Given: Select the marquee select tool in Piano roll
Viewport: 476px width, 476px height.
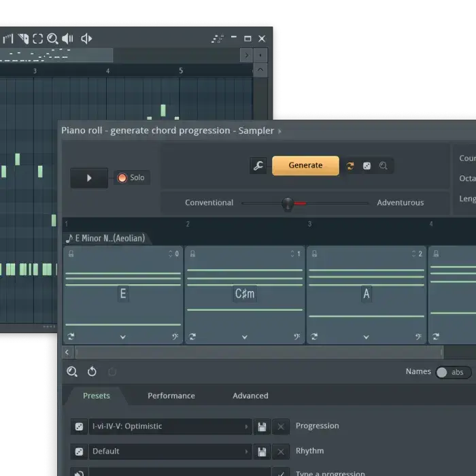Looking at the screenshot, I should 38,39.
